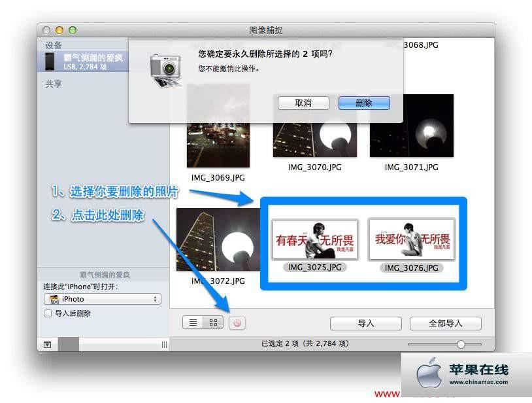Select the iPhone device row in sidebar
The height and width of the screenshot is (403, 532).
coord(83,61)
